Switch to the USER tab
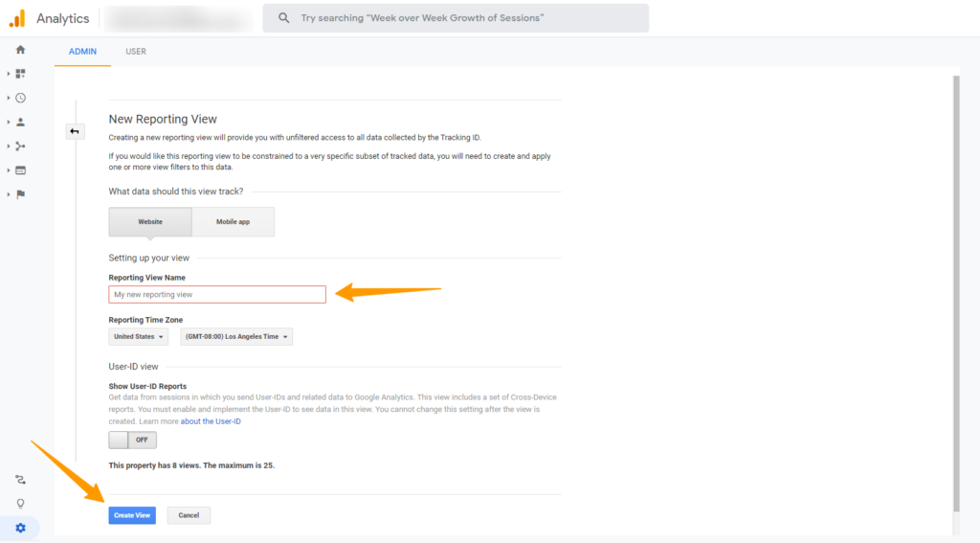The height and width of the screenshot is (543, 980). click(136, 52)
